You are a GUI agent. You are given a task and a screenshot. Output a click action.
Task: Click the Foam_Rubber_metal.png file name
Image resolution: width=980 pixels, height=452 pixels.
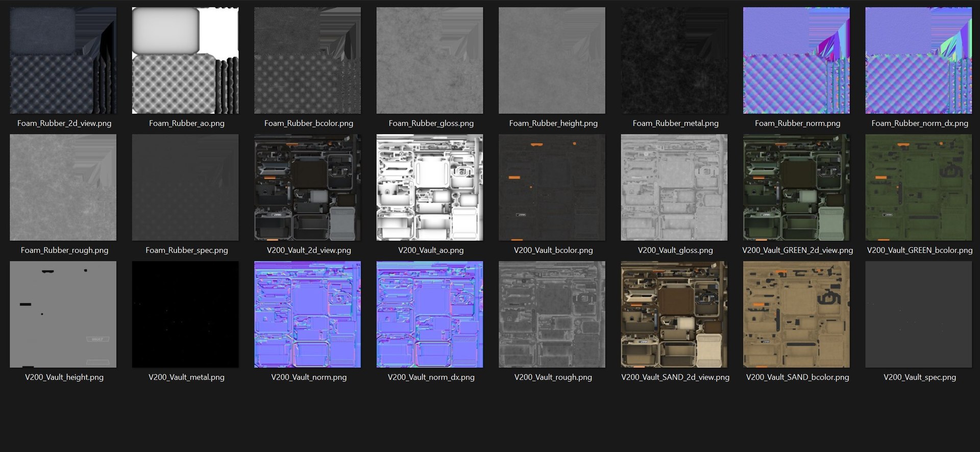tap(676, 123)
